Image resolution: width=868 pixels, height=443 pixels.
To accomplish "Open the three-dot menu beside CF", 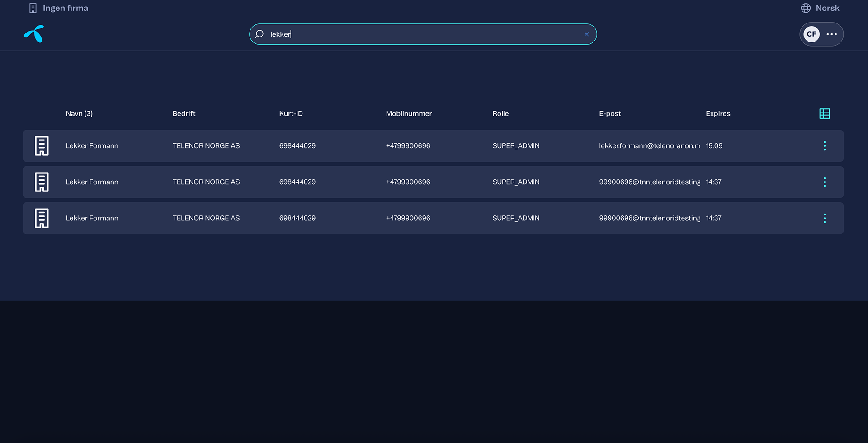I will pyautogui.click(x=832, y=34).
